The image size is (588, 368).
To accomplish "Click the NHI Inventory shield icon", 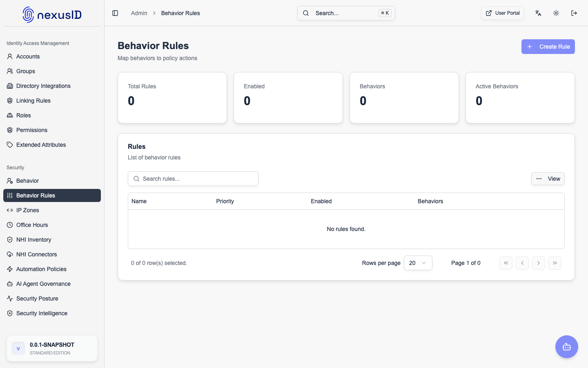I will [x=10, y=240].
